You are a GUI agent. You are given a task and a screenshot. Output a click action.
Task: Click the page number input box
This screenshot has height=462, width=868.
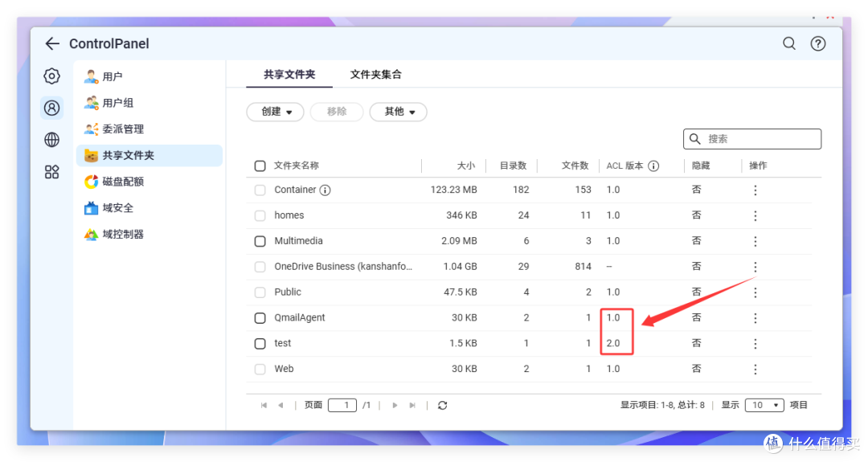(342, 406)
